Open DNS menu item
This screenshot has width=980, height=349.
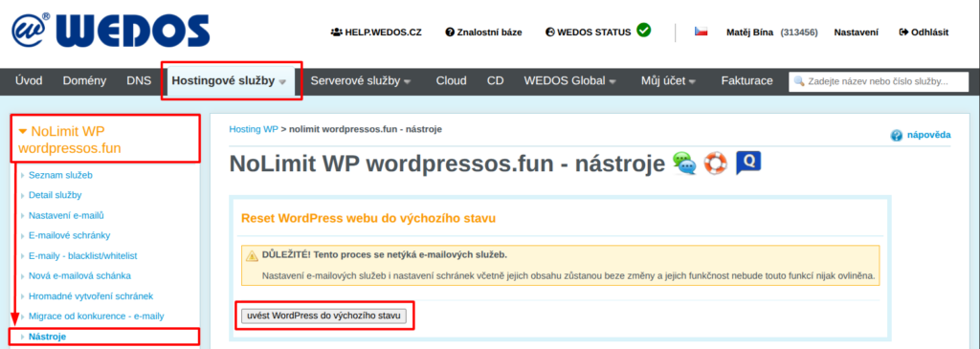pos(139,80)
